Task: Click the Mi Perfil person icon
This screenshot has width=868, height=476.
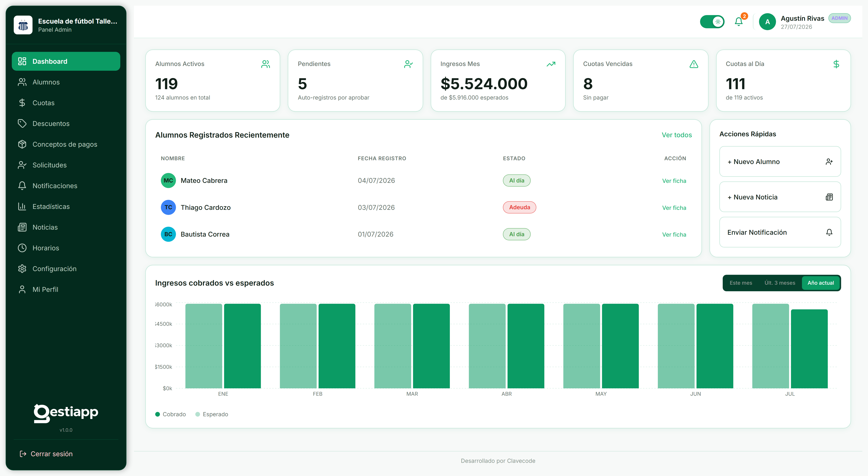Action: (x=22, y=289)
